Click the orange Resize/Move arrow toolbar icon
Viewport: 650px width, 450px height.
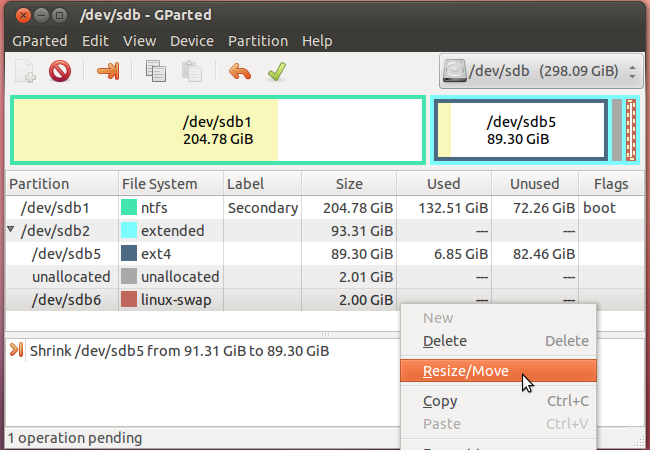(108, 71)
